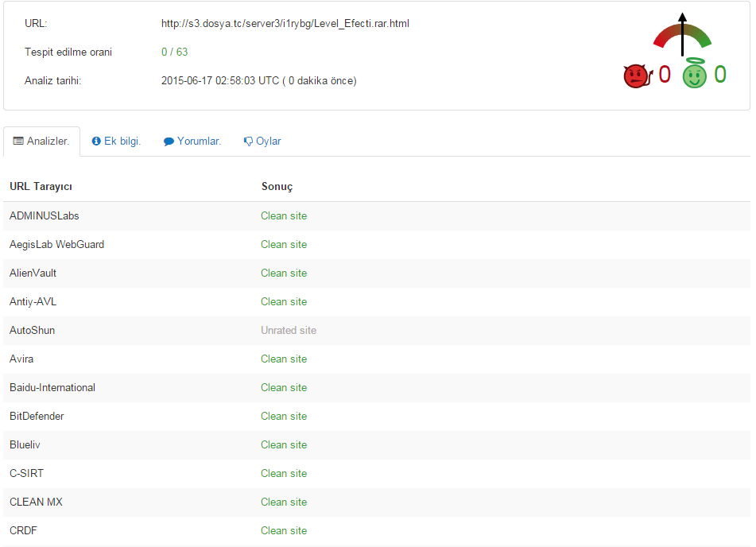Image resolution: width=756 pixels, height=547 pixels.
Task: Click Clean site result for Blueliv
Action: (x=284, y=444)
